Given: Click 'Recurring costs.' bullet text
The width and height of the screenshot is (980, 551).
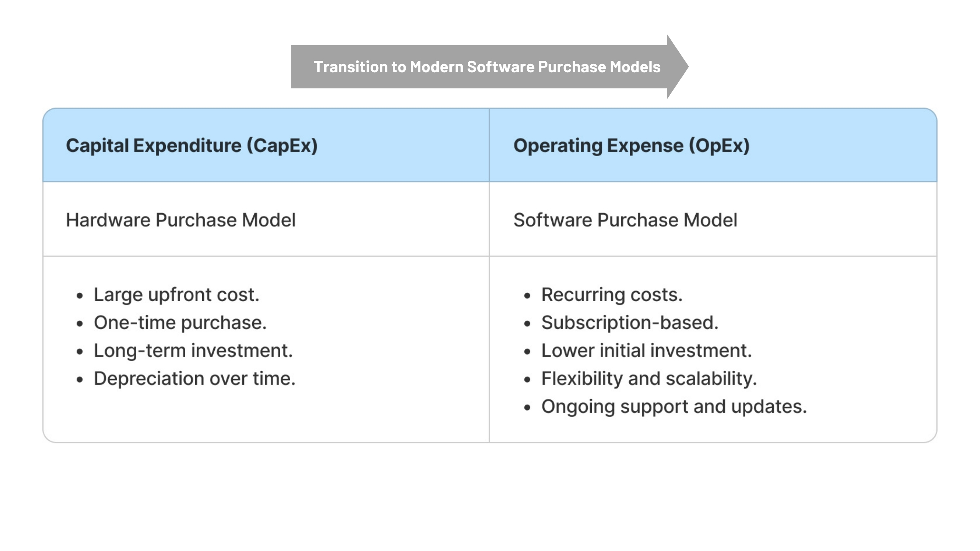Looking at the screenshot, I should click(611, 295).
